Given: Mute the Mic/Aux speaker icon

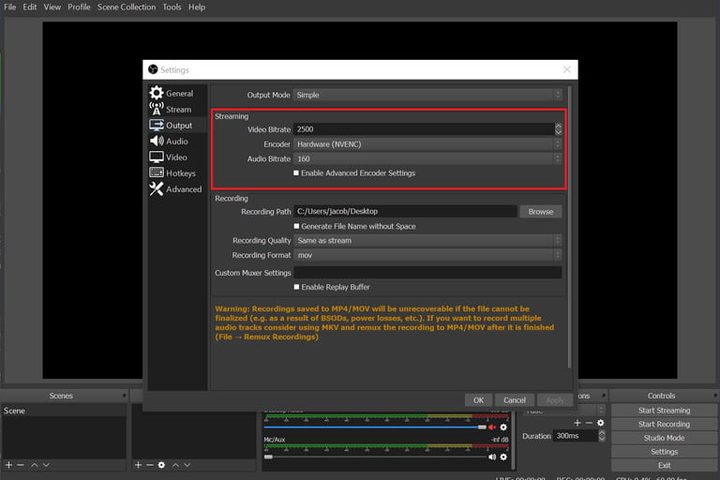Looking at the screenshot, I should 491,457.
